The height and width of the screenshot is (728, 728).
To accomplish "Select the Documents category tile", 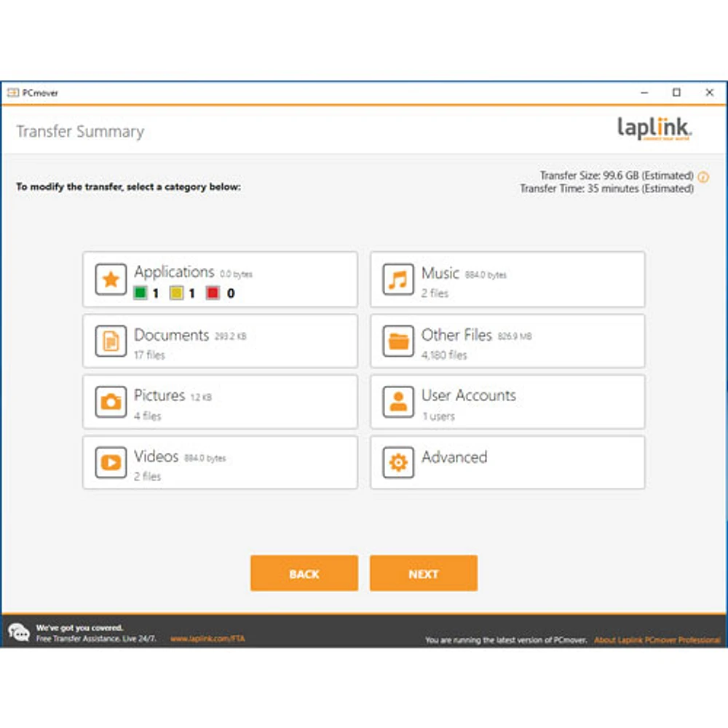I will [x=220, y=340].
